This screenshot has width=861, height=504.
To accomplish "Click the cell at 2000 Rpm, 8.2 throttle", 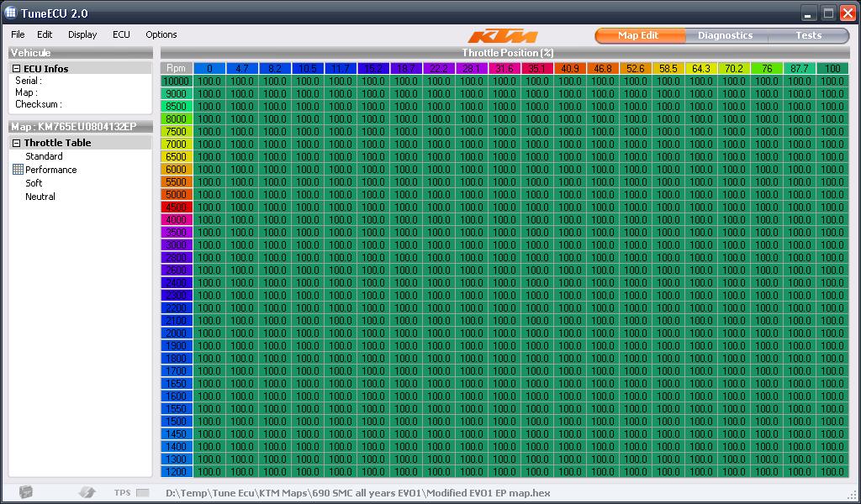I will pyautogui.click(x=275, y=333).
